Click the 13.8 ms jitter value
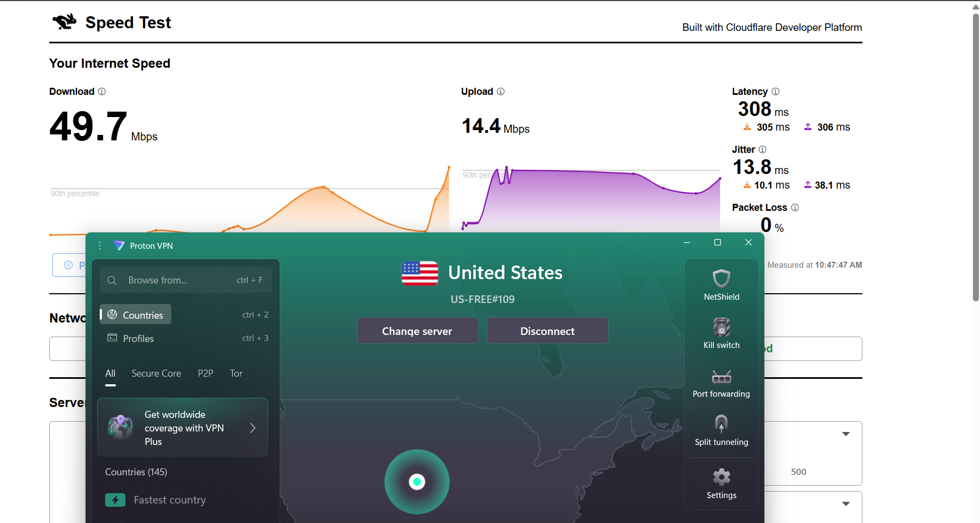The image size is (980, 523). pos(760,167)
